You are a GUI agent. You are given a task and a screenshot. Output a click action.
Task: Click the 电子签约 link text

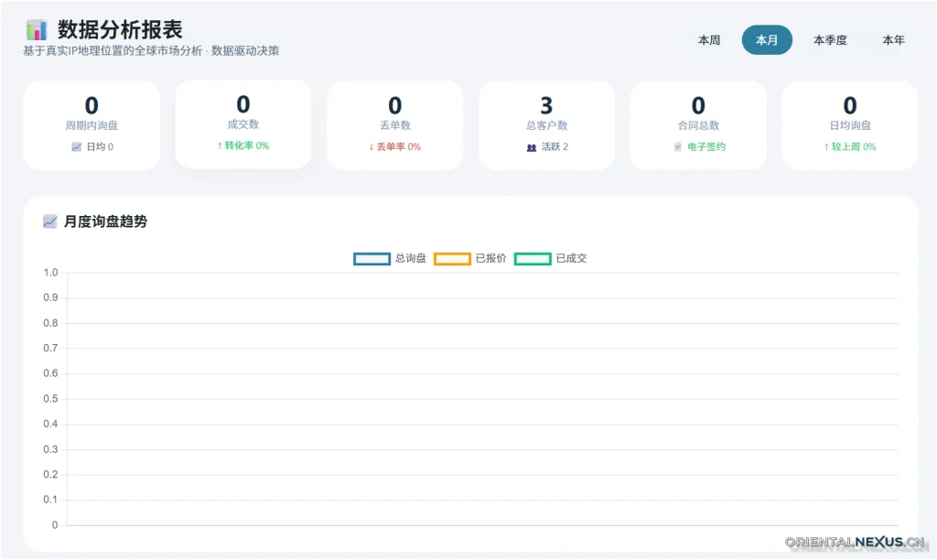point(706,147)
